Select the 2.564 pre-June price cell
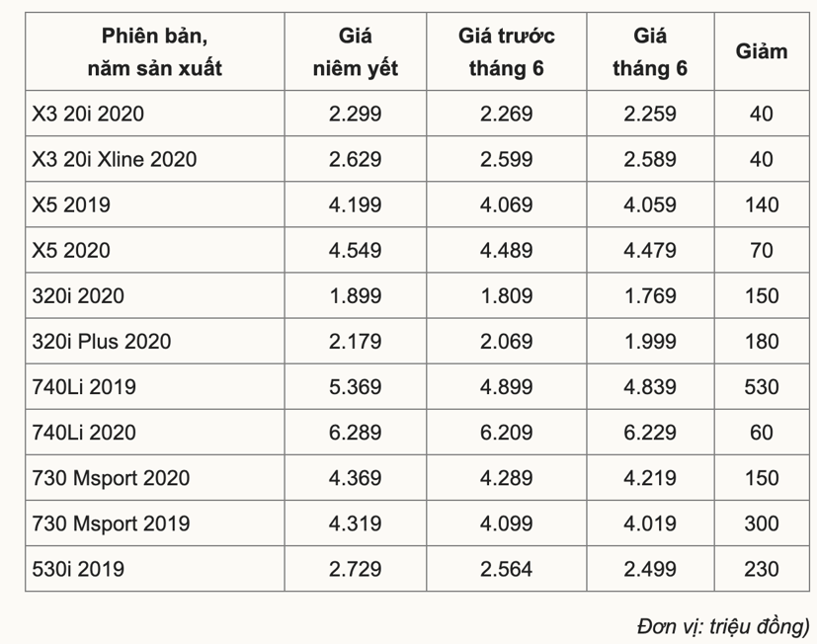This screenshot has width=817, height=644. click(506, 568)
